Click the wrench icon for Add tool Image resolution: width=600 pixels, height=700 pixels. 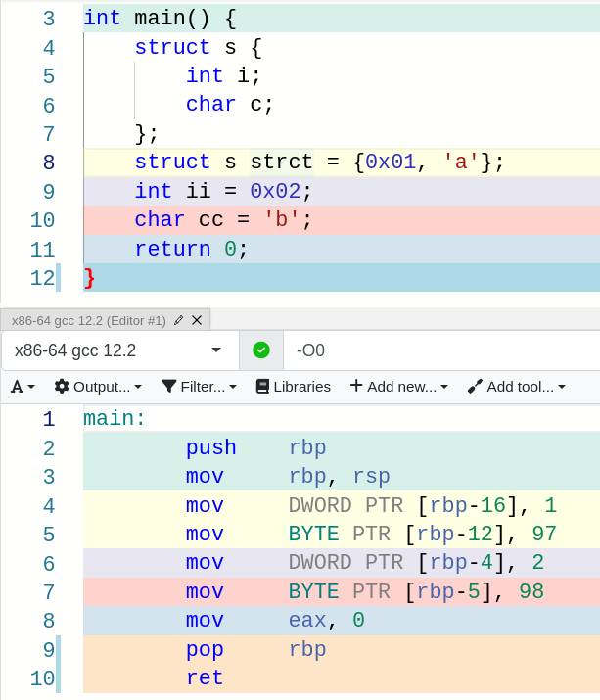pos(475,387)
